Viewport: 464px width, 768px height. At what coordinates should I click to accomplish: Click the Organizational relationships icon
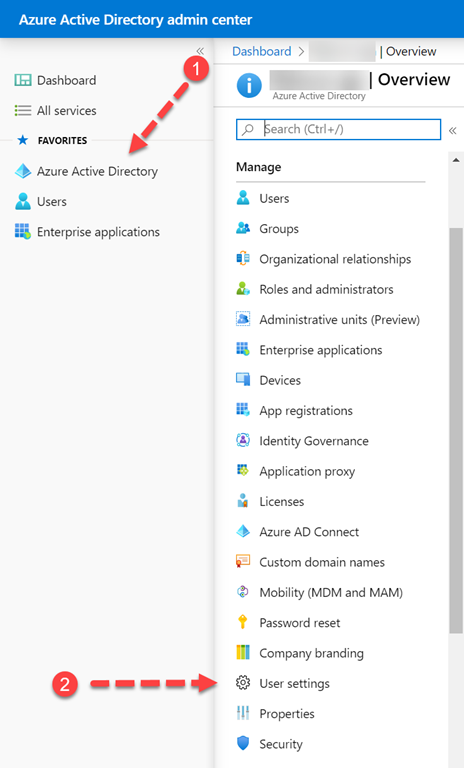point(243,258)
